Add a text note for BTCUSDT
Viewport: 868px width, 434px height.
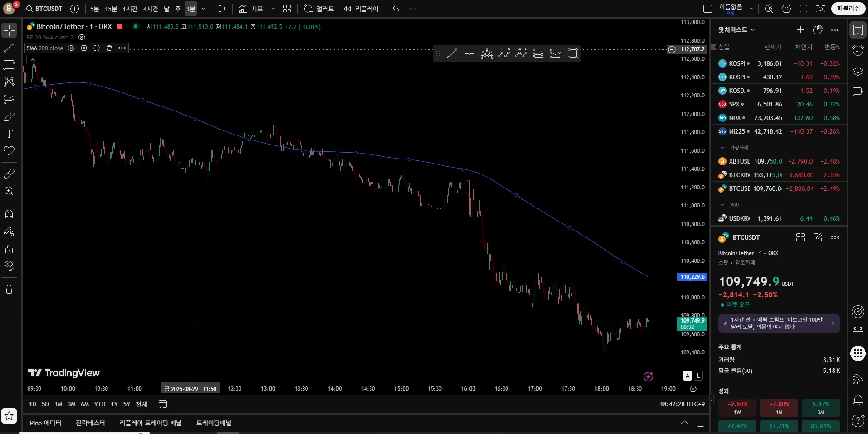tap(818, 237)
